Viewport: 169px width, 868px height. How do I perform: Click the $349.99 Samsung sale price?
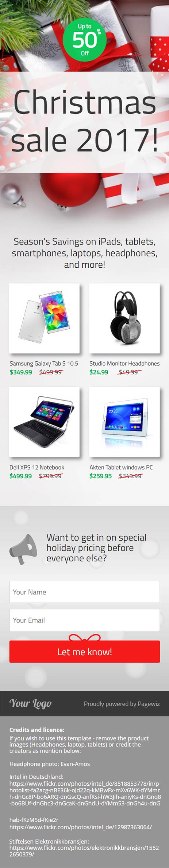click(21, 372)
